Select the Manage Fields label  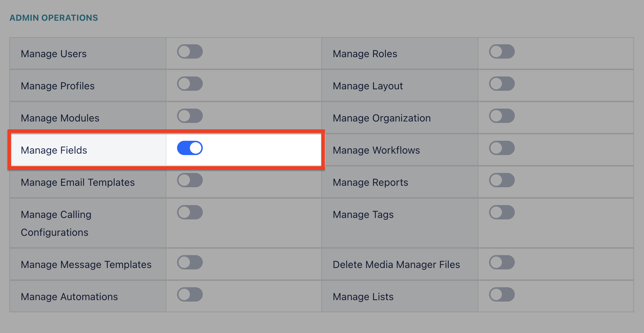[x=54, y=150]
